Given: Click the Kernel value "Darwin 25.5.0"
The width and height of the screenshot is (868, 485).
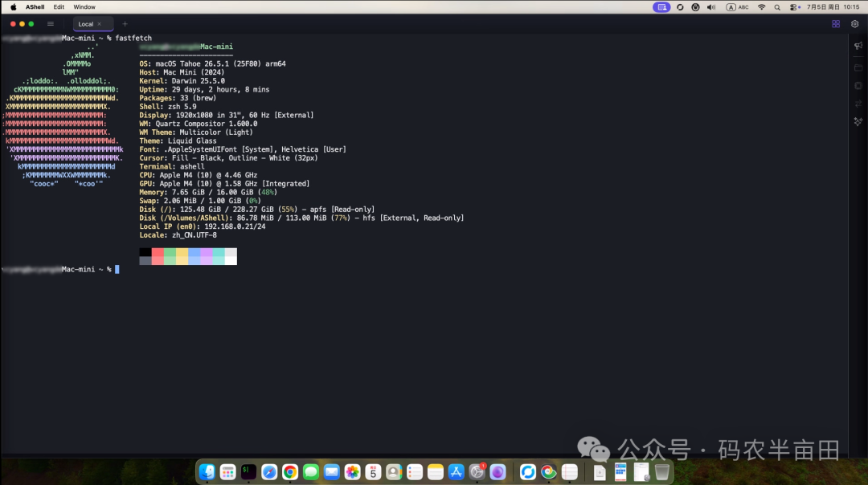Looking at the screenshot, I should (199, 81).
